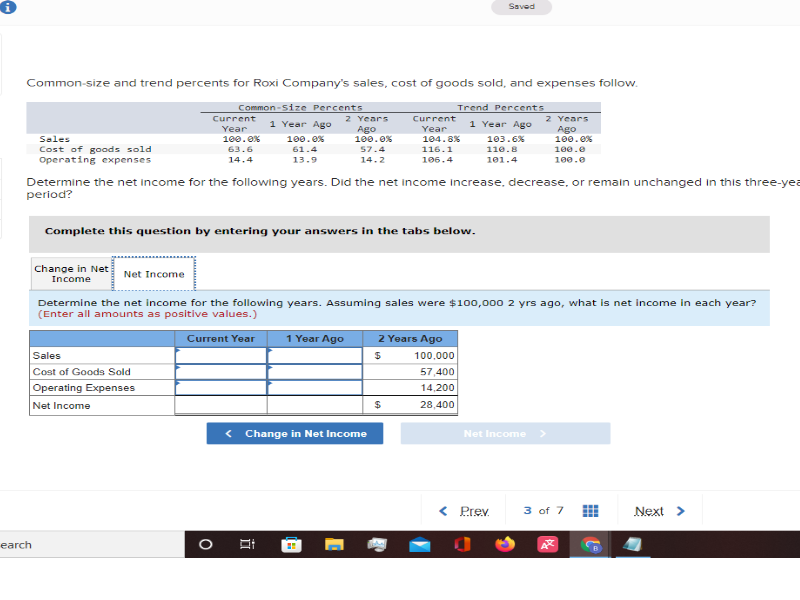Open Mail app from taskbar
Viewport: 800px width, 600px height.
pyautogui.click(x=419, y=545)
